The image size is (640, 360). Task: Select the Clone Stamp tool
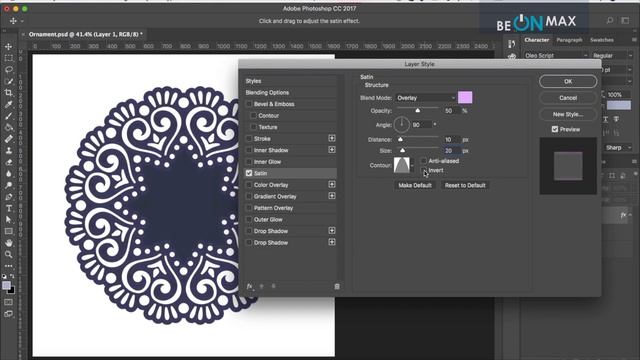[x=9, y=151]
